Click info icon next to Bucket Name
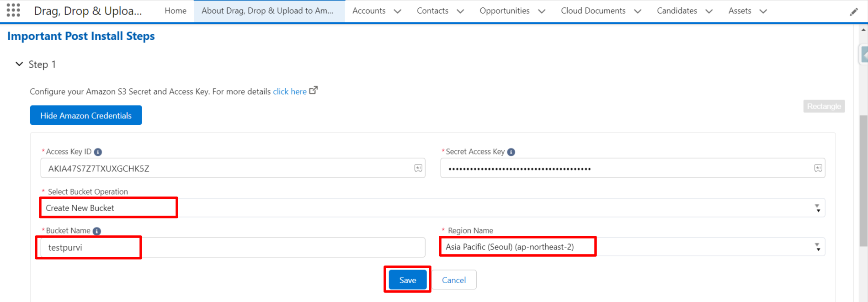Image resolution: width=868 pixels, height=302 pixels. (x=97, y=231)
